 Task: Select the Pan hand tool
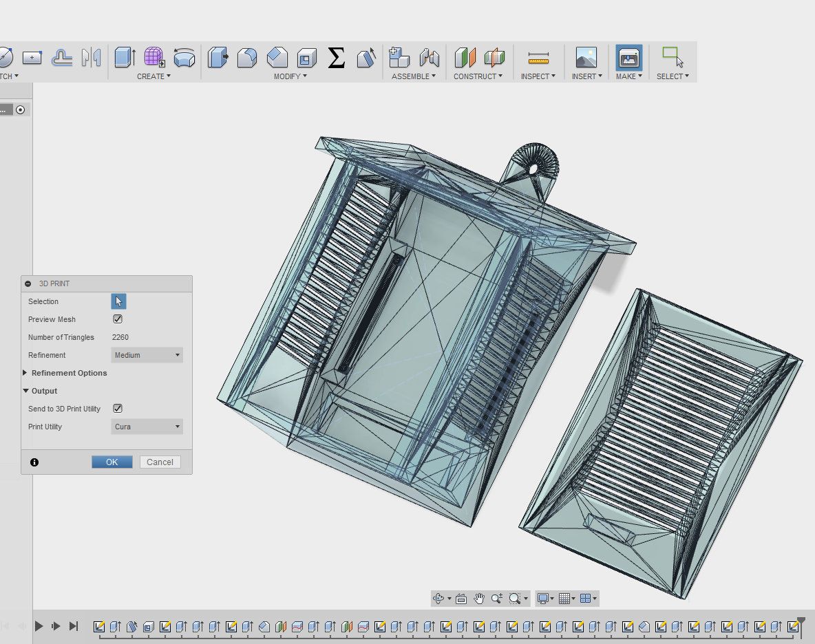479,599
